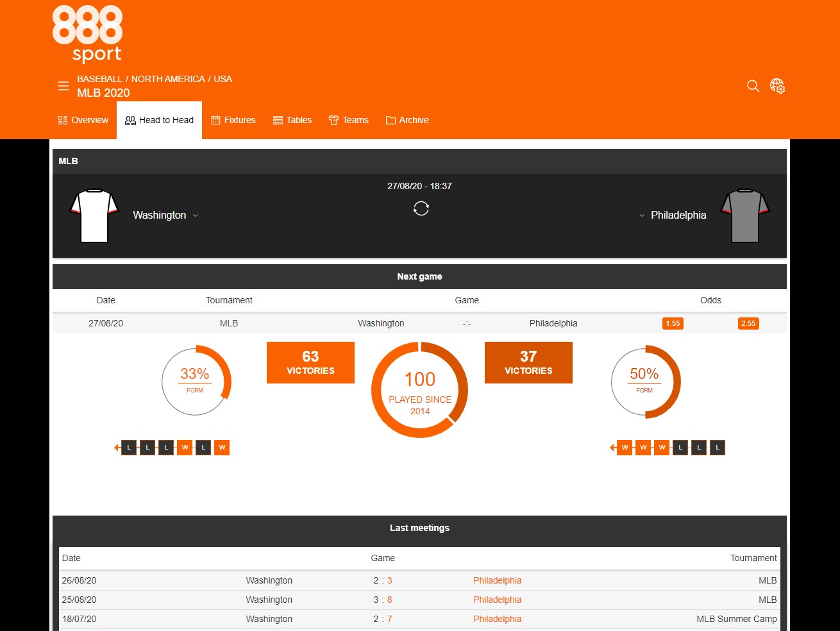The width and height of the screenshot is (840, 631).
Task: Click the 27/08/20 - 18:37 match time
Action: click(419, 186)
